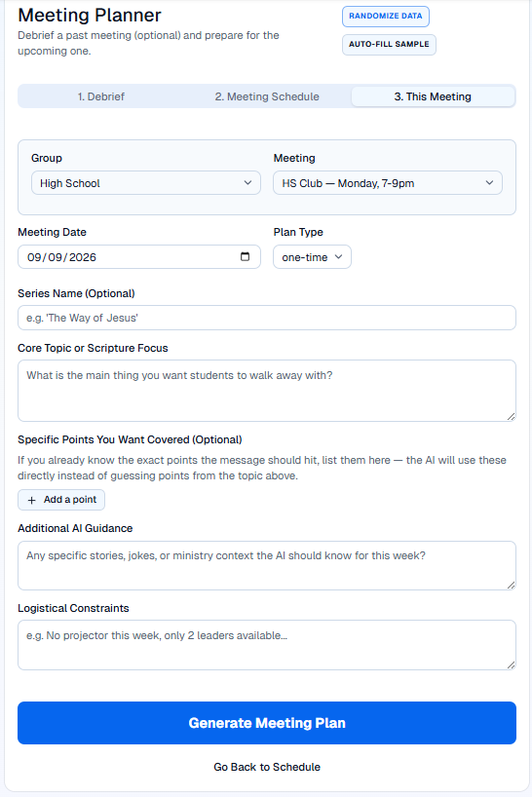Click the Go Back to Schedule link

pyautogui.click(x=267, y=767)
